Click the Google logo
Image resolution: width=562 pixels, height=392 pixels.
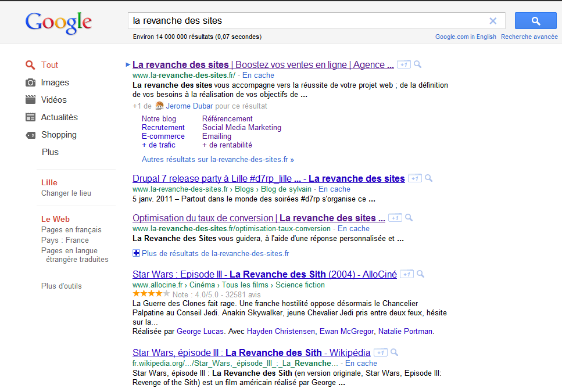tap(59, 23)
